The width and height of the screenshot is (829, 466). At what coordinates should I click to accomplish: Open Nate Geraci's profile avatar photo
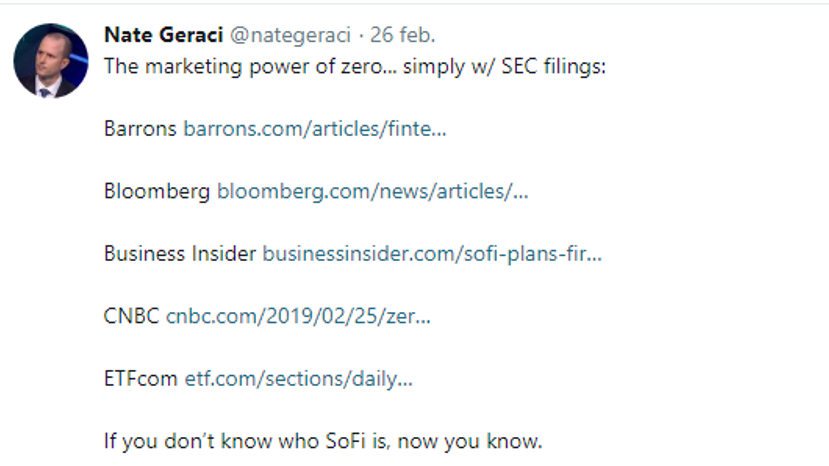coord(51,60)
